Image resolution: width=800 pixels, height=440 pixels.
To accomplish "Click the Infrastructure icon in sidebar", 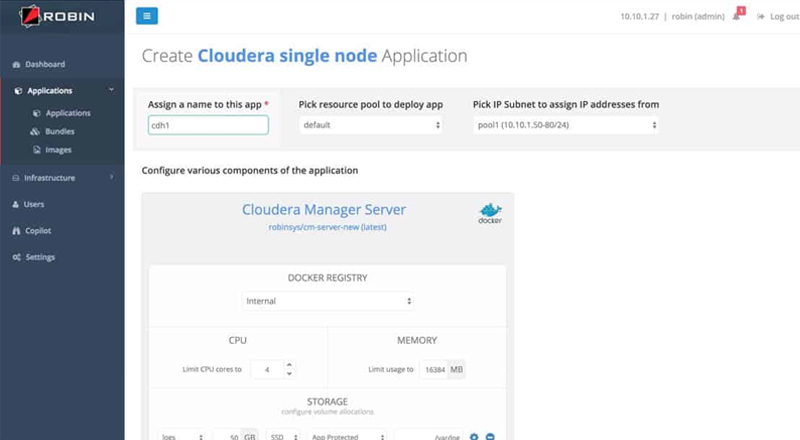I will point(16,178).
